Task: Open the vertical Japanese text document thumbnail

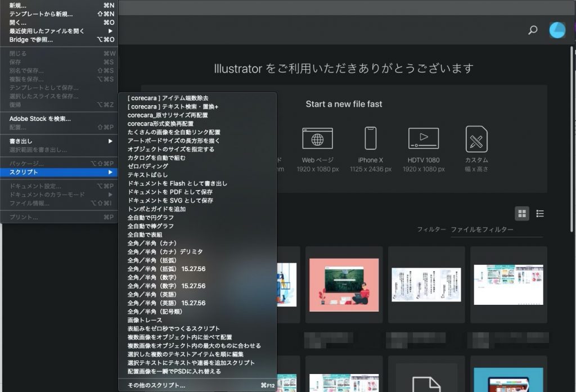Action: (426, 285)
